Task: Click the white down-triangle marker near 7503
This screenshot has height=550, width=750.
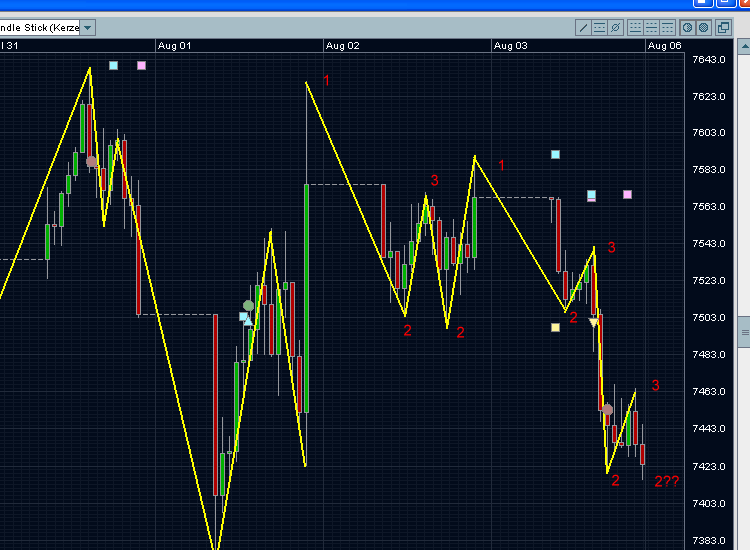Action: 593,323
